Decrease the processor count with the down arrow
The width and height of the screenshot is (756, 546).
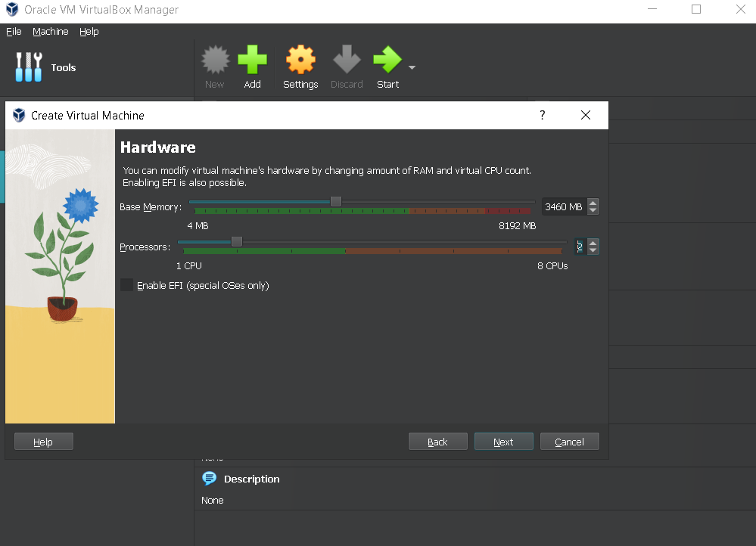click(x=593, y=250)
